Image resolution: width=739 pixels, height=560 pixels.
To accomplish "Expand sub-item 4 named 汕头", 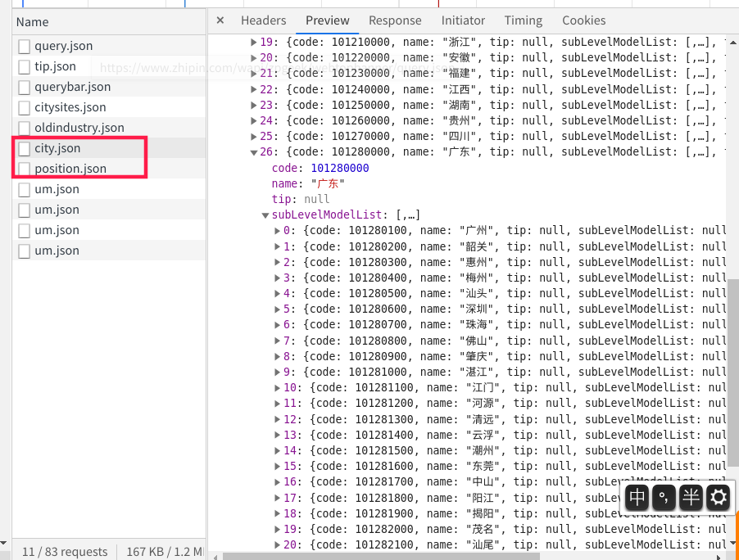I will click(x=277, y=293).
